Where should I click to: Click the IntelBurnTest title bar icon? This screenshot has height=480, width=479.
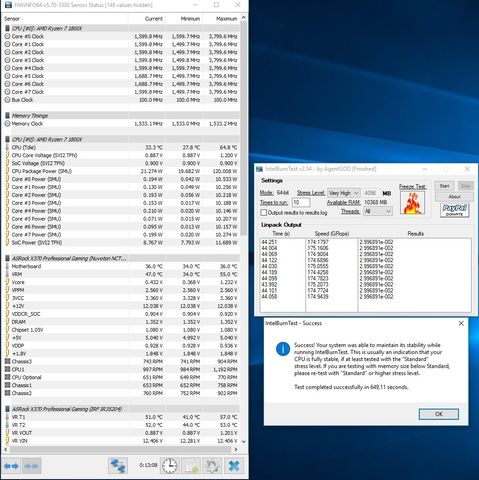pyautogui.click(x=259, y=169)
